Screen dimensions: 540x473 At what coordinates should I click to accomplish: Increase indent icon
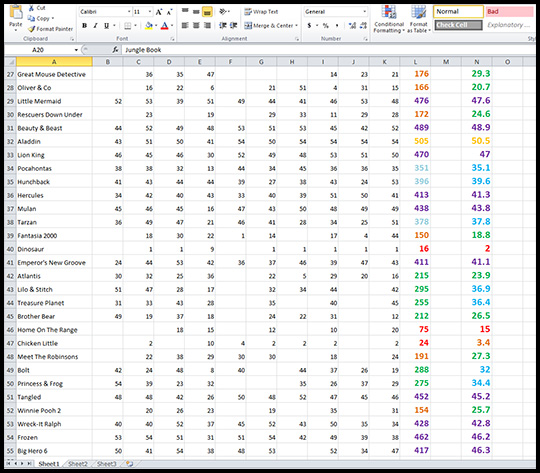tap(233, 25)
